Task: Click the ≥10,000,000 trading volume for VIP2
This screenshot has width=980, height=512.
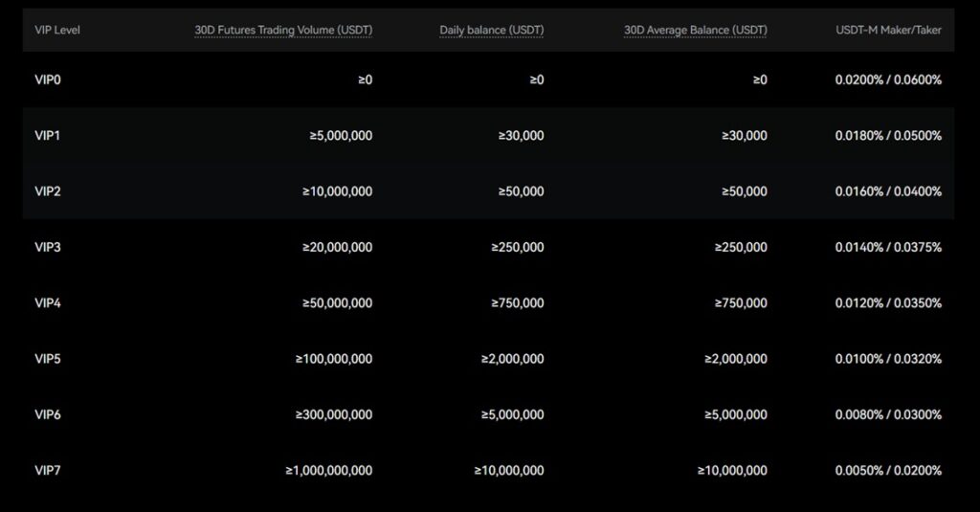Action: click(x=338, y=191)
